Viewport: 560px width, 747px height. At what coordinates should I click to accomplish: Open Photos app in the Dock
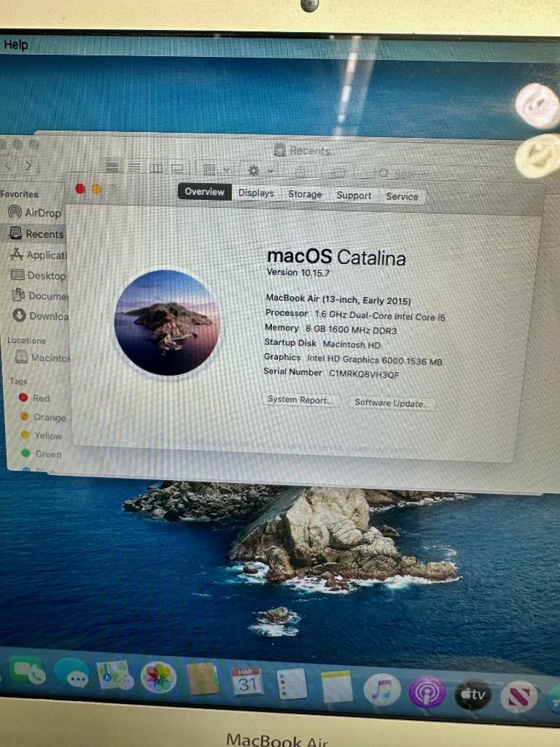(x=158, y=676)
